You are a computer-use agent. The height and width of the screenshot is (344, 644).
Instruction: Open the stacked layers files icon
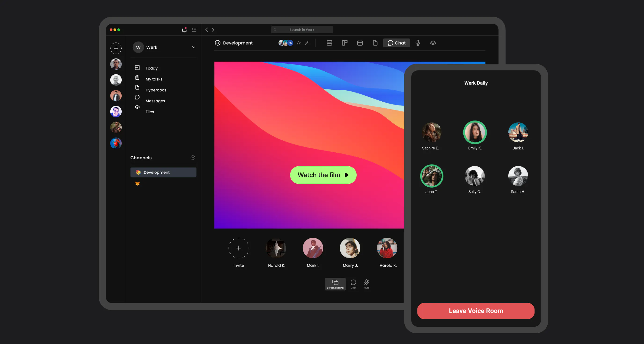pyautogui.click(x=433, y=43)
